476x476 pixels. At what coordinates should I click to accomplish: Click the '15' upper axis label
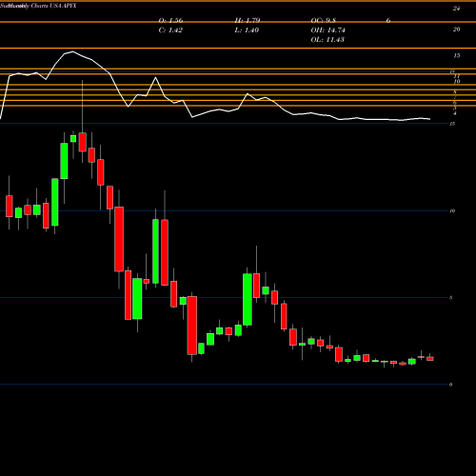point(456,55)
